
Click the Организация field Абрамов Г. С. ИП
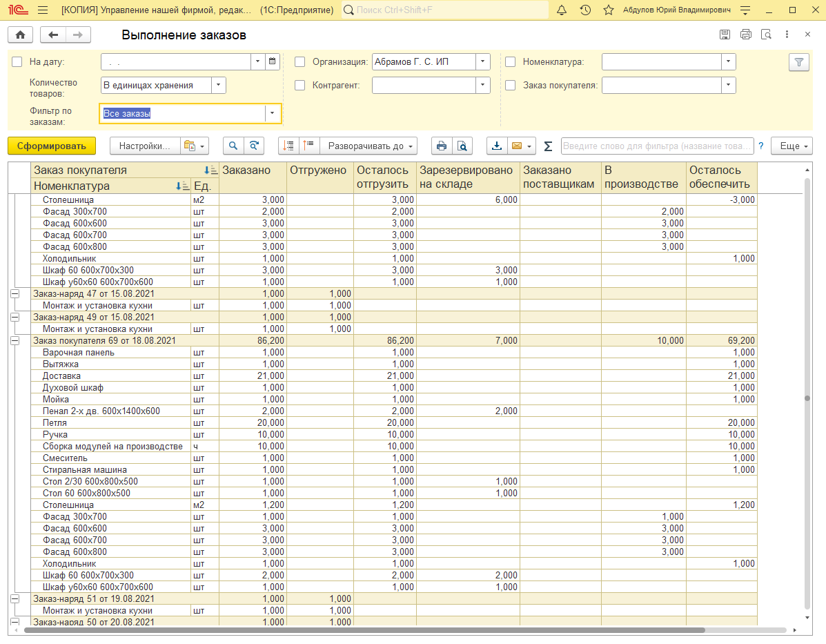(x=424, y=61)
